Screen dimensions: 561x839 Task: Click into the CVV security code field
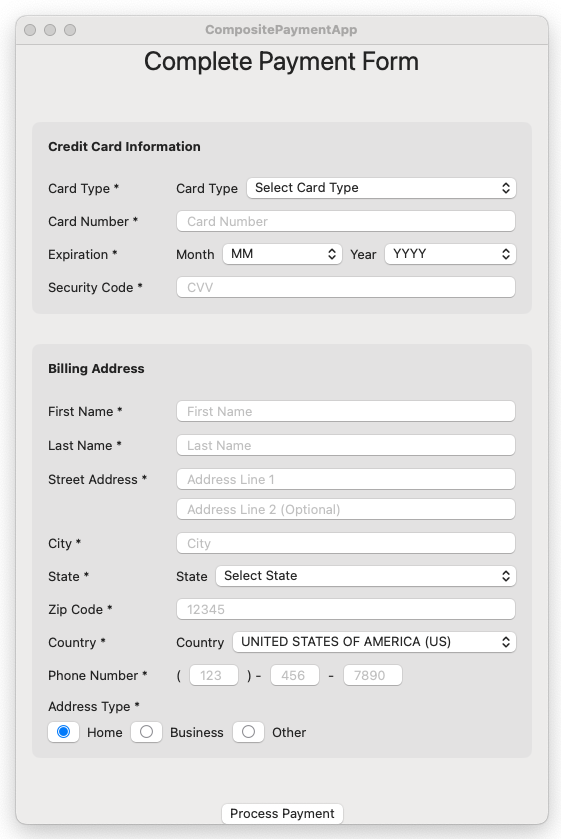(x=346, y=287)
